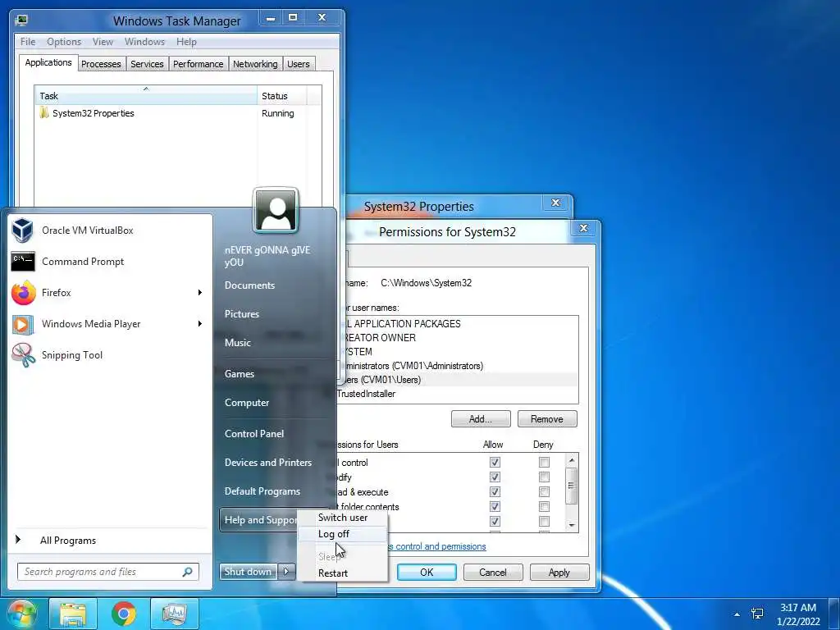Expand All Programs list
The height and width of the screenshot is (630, 840).
pos(68,541)
